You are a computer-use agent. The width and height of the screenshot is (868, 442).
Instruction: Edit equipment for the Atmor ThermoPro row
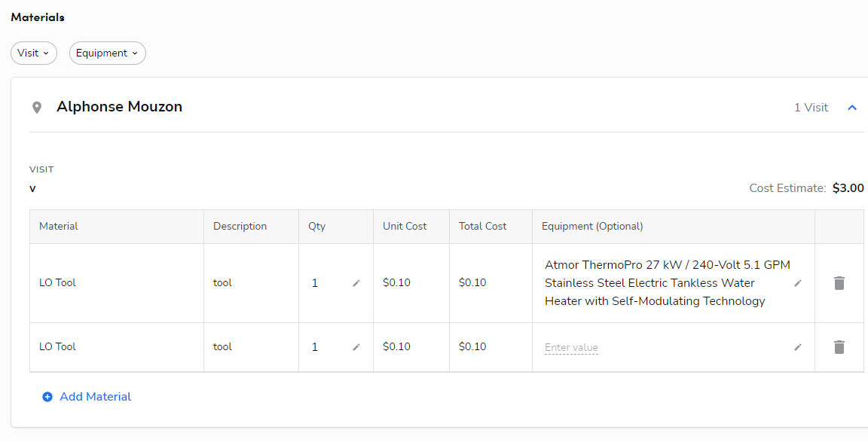[x=798, y=282]
